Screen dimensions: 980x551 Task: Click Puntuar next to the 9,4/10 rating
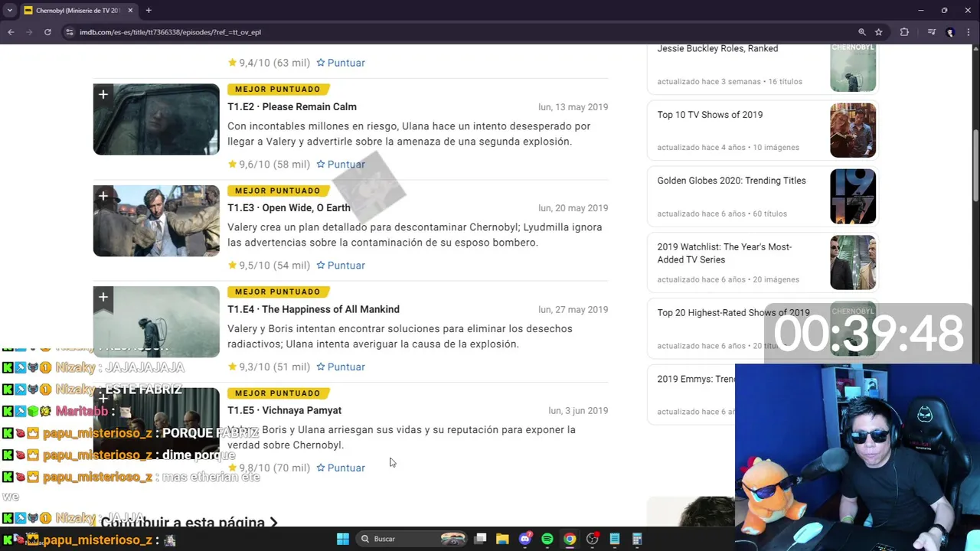tap(341, 63)
